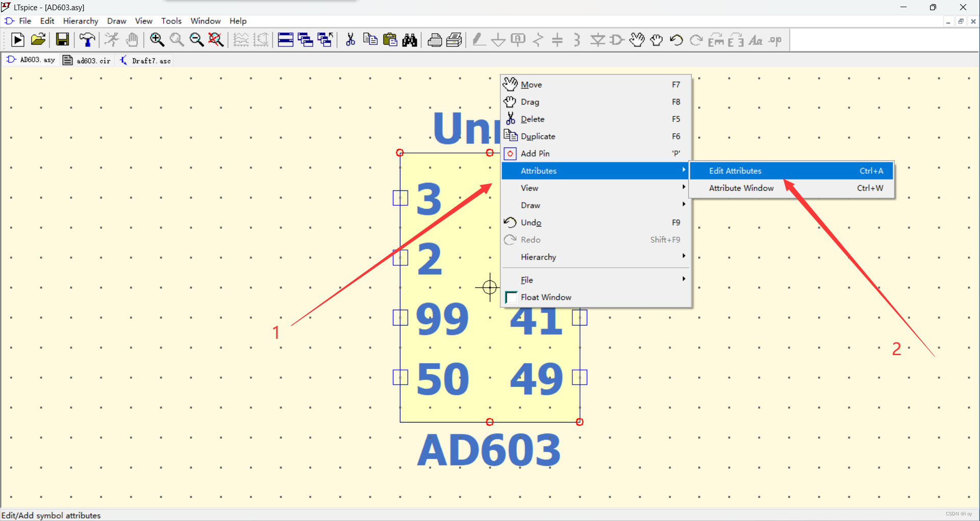Open the Tools menu

point(171,21)
